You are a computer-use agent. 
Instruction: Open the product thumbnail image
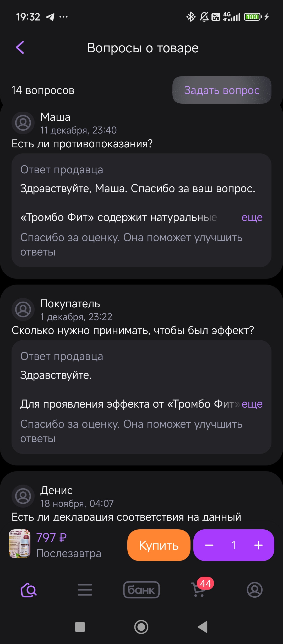20,544
